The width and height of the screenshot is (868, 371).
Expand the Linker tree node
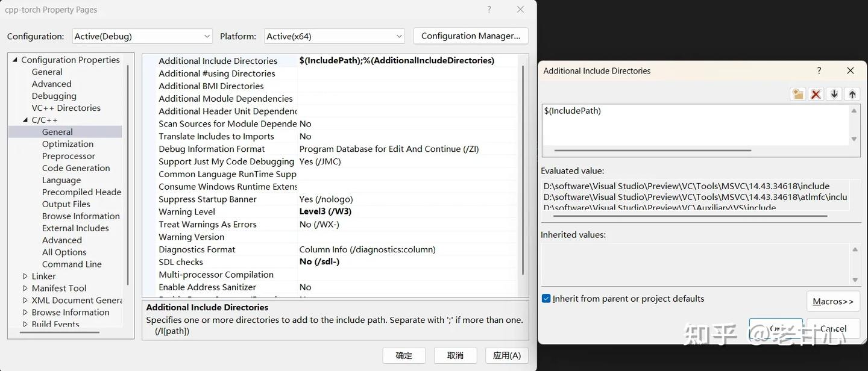pos(25,276)
